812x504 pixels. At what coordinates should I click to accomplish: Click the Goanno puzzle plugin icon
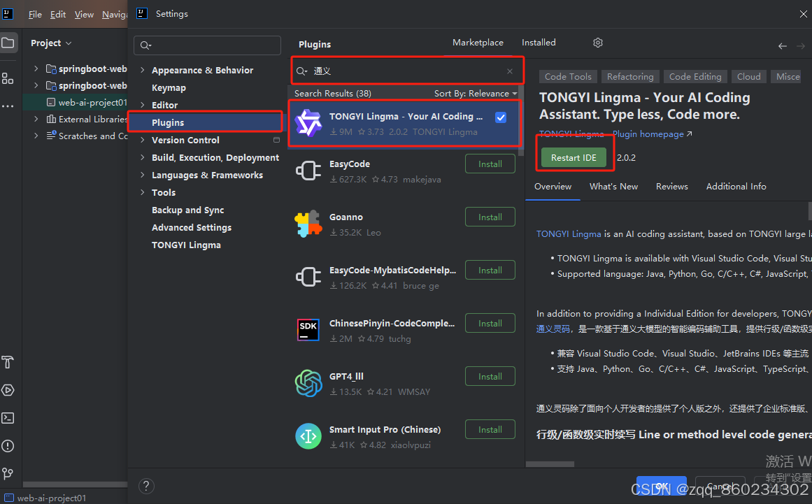pyautogui.click(x=308, y=224)
